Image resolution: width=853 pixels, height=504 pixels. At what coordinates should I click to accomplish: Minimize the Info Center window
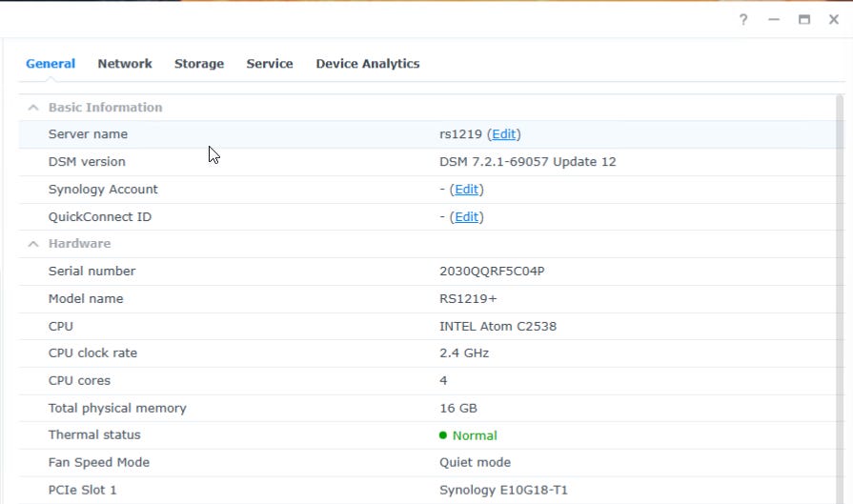[x=774, y=20]
